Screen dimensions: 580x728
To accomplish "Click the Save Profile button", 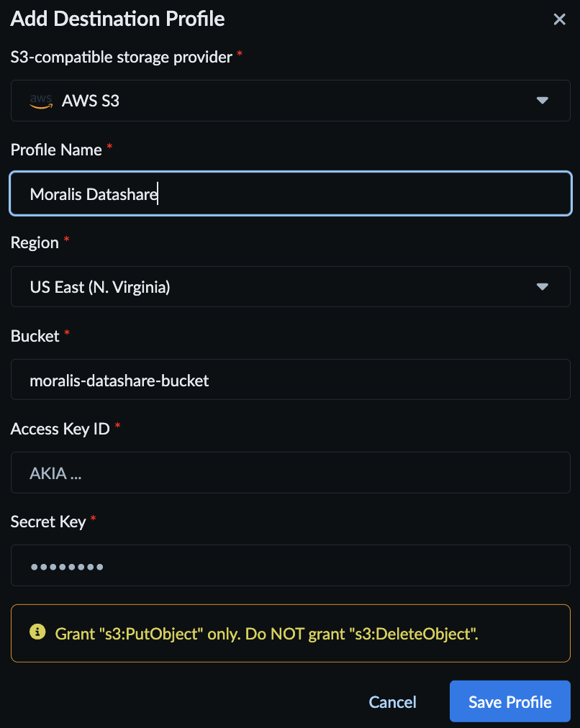I will [x=509, y=701].
